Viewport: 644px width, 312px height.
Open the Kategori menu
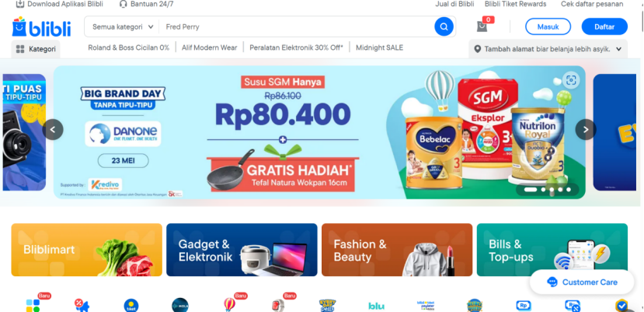(36, 49)
